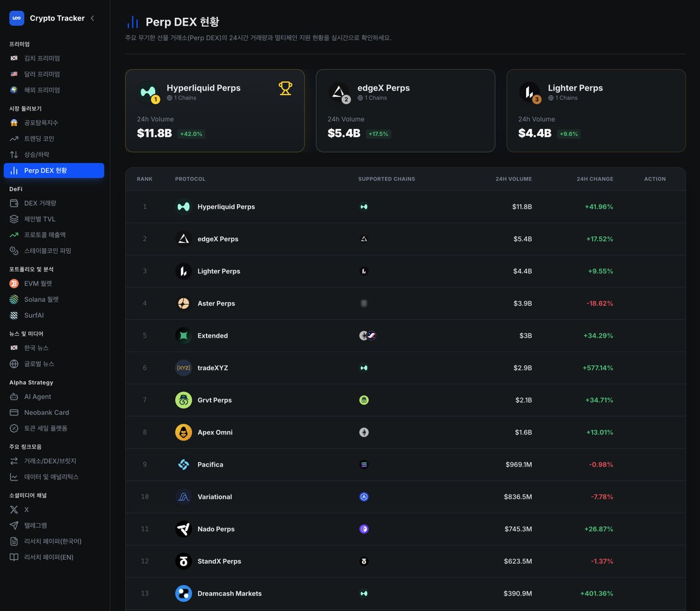Select the active Perp DEX 현황 item
The width and height of the screenshot is (700, 611).
click(x=54, y=170)
